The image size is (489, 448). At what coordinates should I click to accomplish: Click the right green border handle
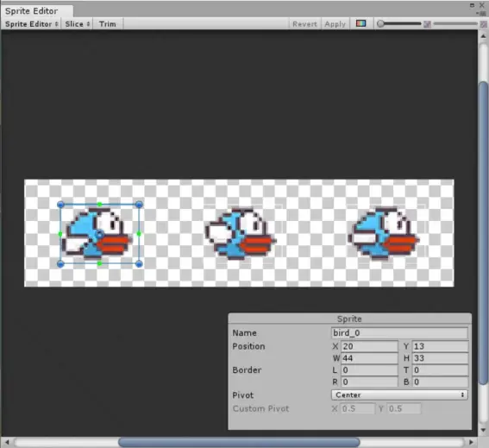[x=139, y=234]
